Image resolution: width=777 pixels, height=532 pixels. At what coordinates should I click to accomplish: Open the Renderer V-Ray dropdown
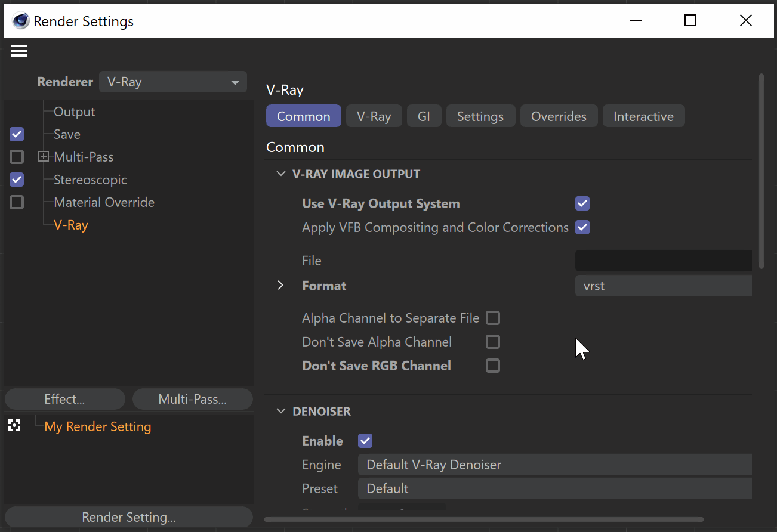pyautogui.click(x=173, y=82)
